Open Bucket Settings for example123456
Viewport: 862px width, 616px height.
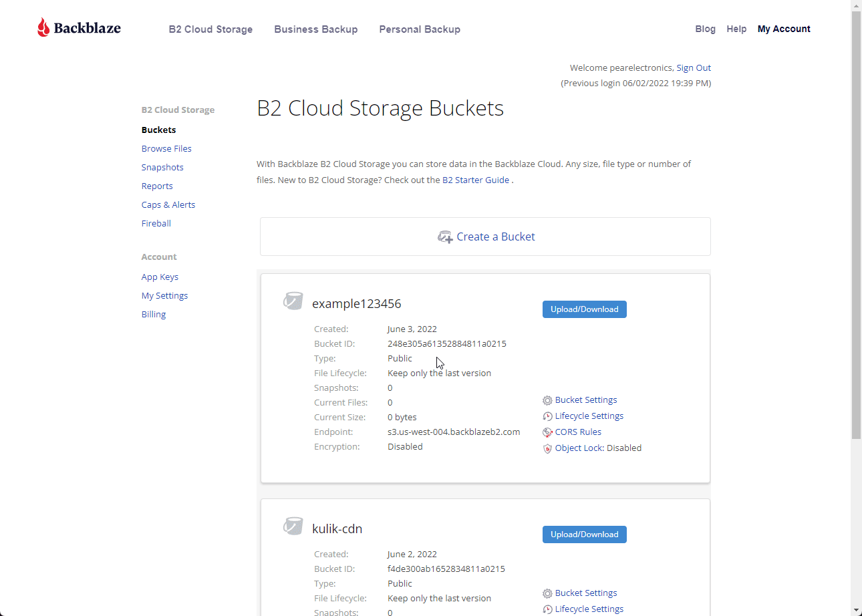tap(586, 400)
